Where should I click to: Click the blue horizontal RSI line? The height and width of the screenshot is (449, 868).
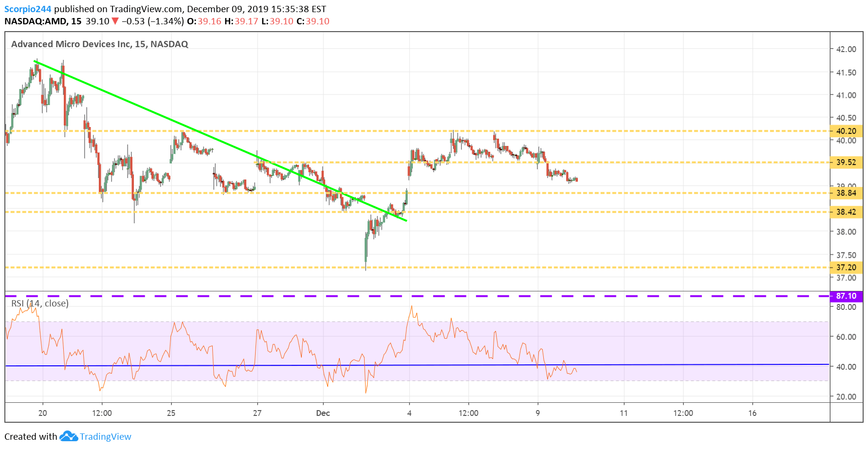coord(417,365)
